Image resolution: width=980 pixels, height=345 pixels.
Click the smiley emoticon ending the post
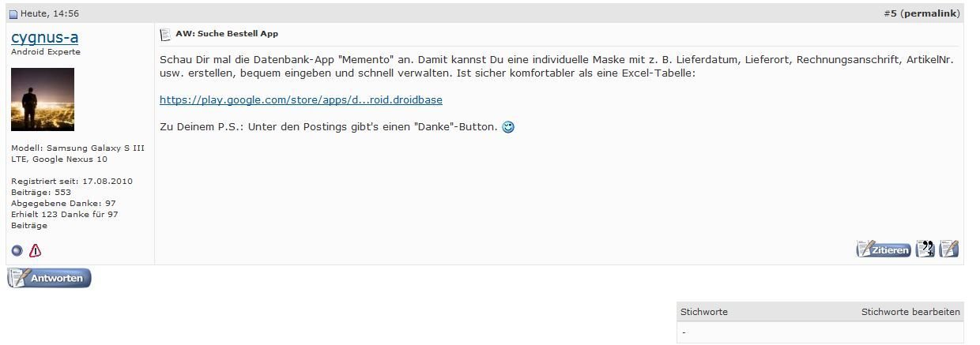pos(508,127)
